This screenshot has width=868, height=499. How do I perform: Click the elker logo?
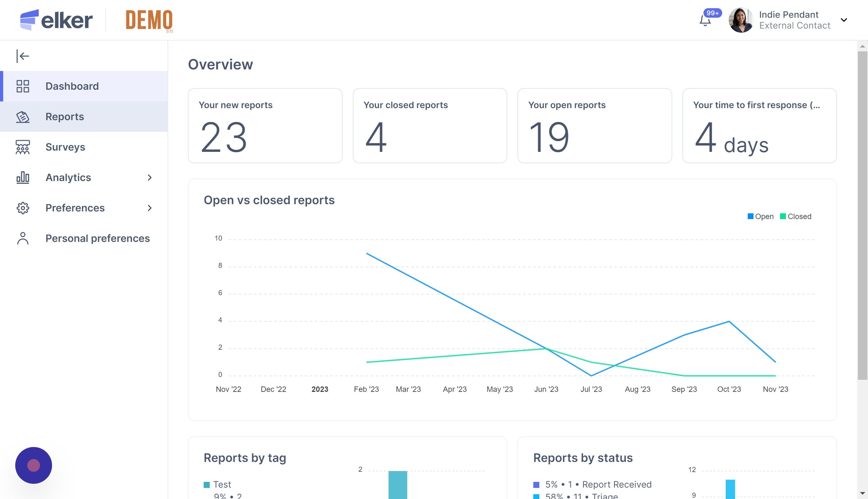click(x=56, y=20)
